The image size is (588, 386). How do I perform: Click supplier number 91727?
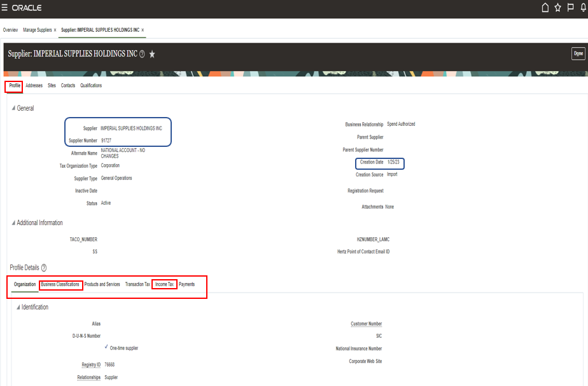(x=106, y=141)
